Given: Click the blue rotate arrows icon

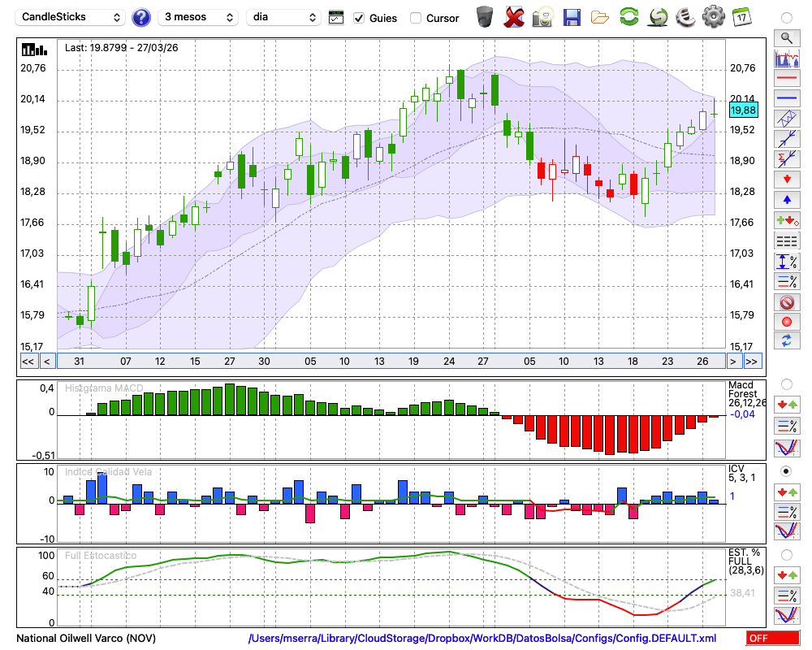Looking at the screenshot, I should (787, 341).
